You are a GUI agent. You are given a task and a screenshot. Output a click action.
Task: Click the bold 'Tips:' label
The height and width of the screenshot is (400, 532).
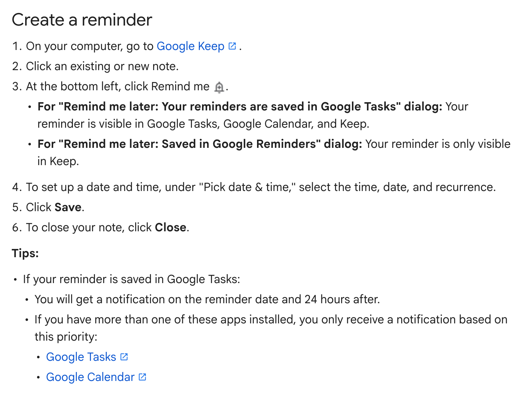pyautogui.click(x=25, y=253)
